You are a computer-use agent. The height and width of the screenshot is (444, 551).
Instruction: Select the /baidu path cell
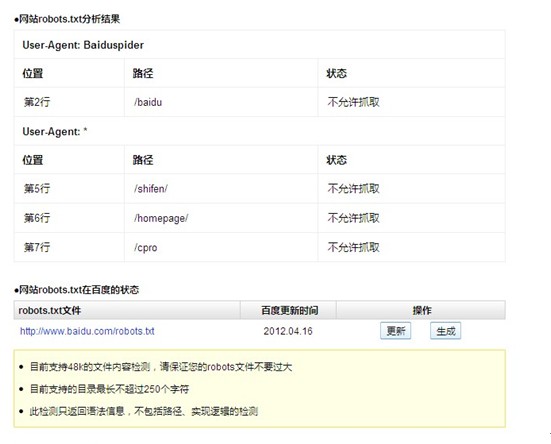[x=221, y=102]
